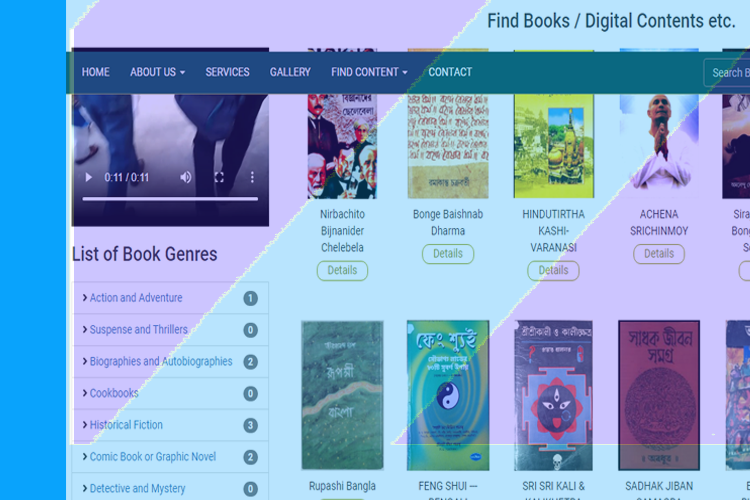Expand the About Us dropdown menu
750x500 pixels.
157,72
